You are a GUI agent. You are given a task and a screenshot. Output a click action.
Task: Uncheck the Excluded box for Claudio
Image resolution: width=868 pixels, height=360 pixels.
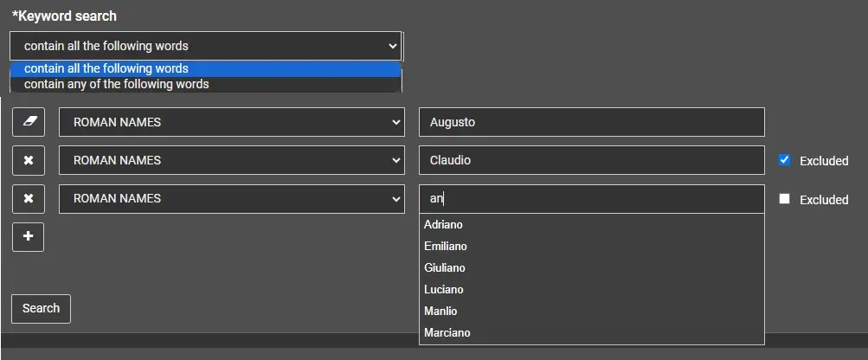point(784,160)
